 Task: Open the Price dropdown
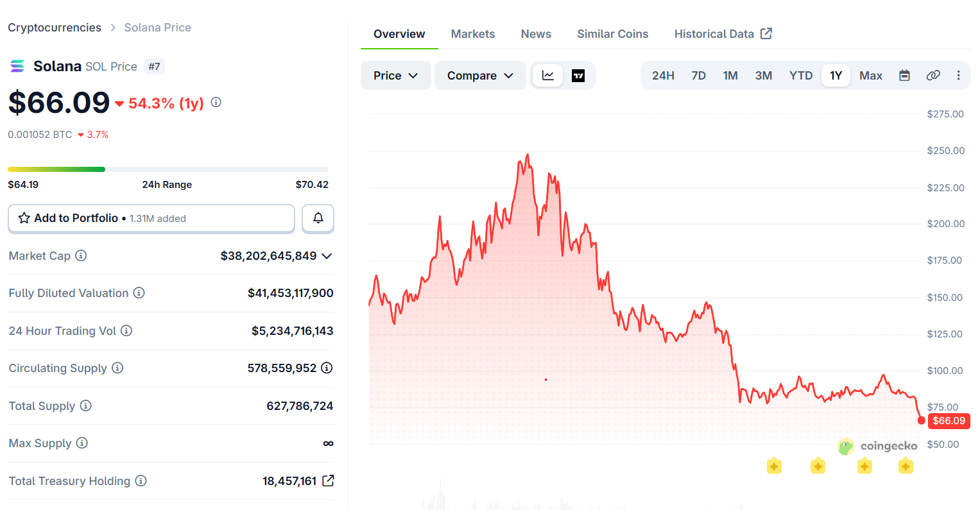(x=396, y=76)
